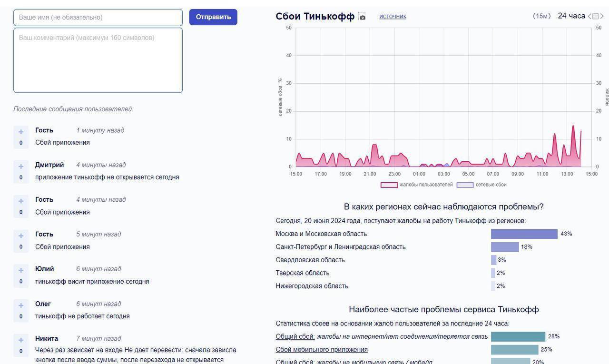Click the chart screenshot camera icon
This screenshot has height=364, width=609.
(362, 17)
